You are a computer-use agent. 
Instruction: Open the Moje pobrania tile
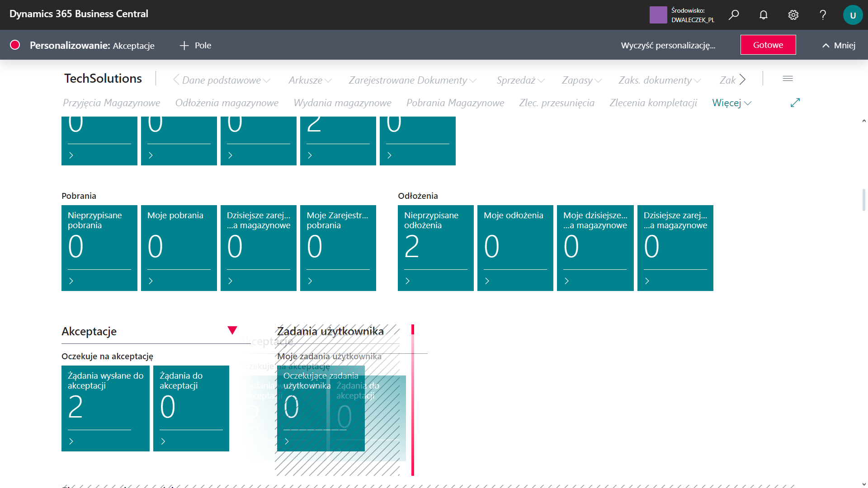179,248
